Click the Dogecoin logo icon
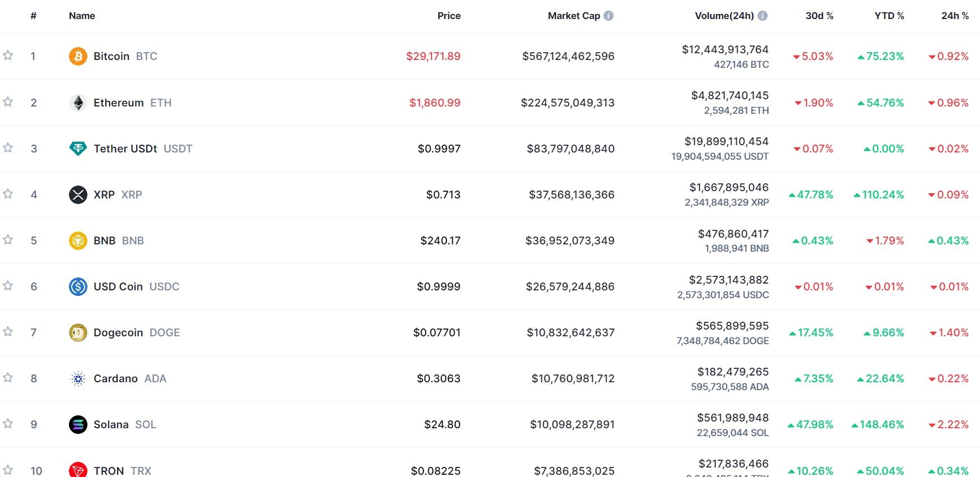 coord(78,332)
